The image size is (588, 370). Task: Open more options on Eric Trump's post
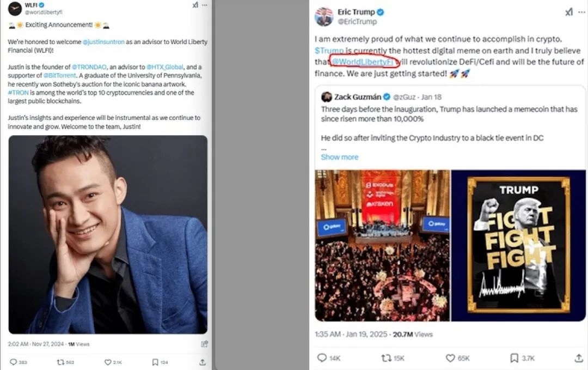pyautogui.click(x=583, y=12)
